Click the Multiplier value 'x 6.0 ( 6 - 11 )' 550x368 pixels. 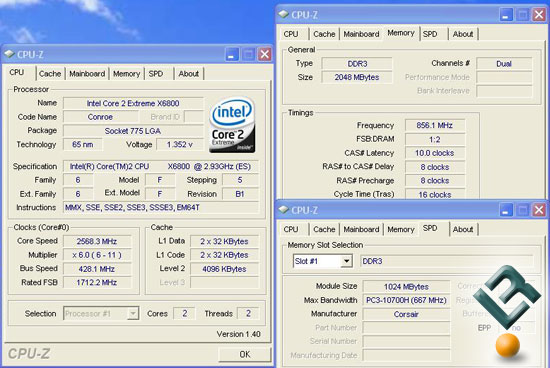point(97,255)
